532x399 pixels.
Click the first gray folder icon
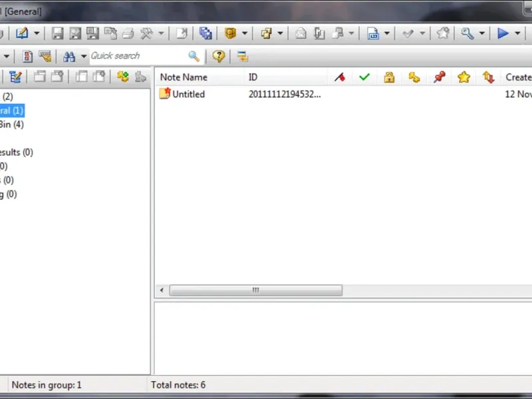(39, 76)
